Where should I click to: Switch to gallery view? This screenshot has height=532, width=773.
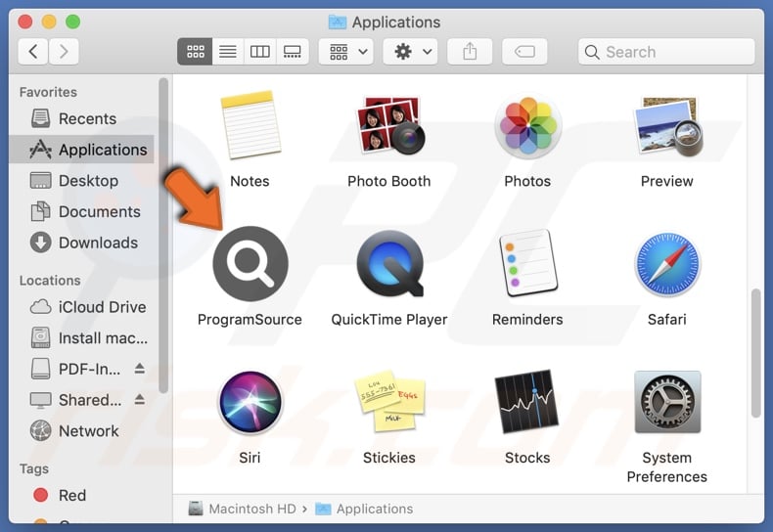pyautogui.click(x=293, y=51)
